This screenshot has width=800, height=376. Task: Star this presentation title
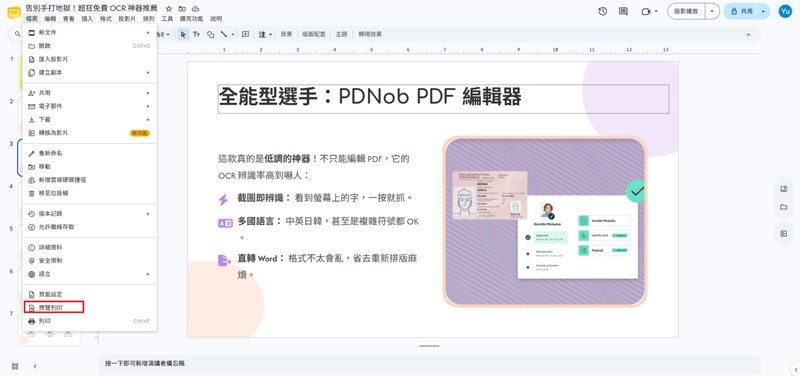click(x=169, y=9)
